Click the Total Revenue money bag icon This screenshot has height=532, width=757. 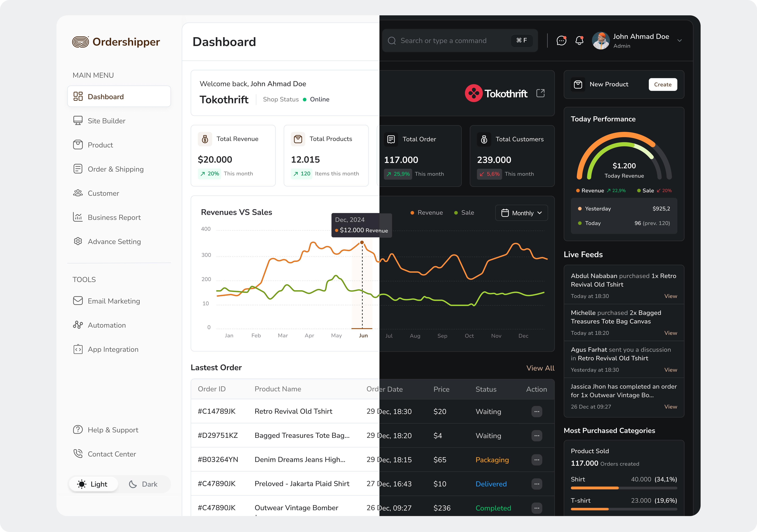click(x=205, y=139)
